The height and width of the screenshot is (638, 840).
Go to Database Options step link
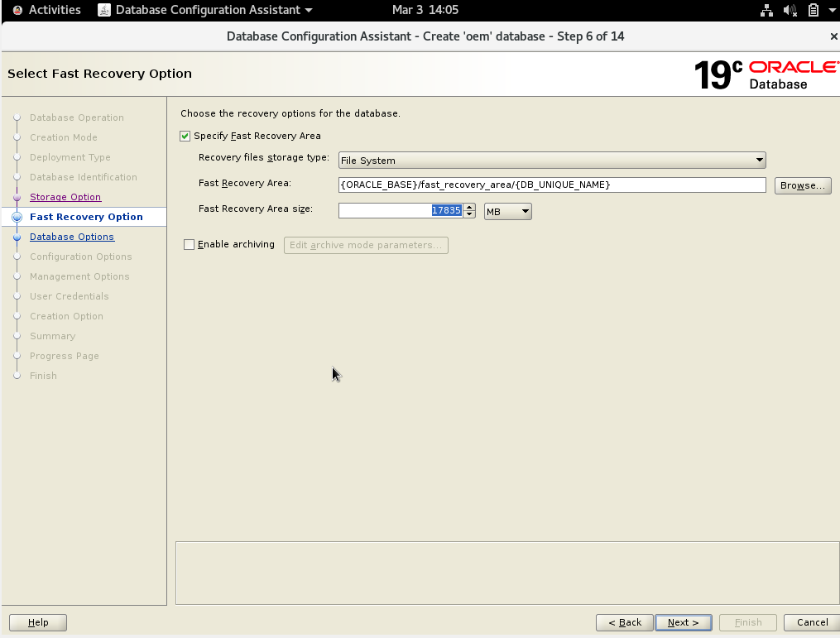tap(72, 237)
